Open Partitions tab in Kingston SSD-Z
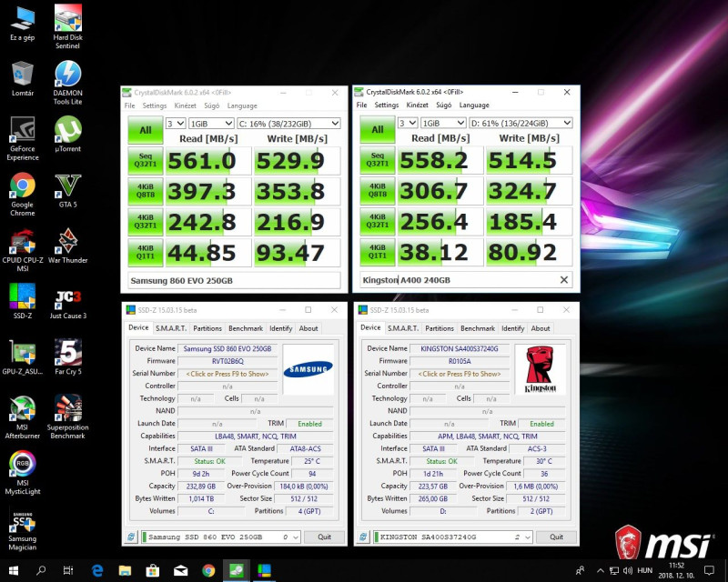This screenshot has width=728, height=582. pyautogui.click(x=440, y=328)
